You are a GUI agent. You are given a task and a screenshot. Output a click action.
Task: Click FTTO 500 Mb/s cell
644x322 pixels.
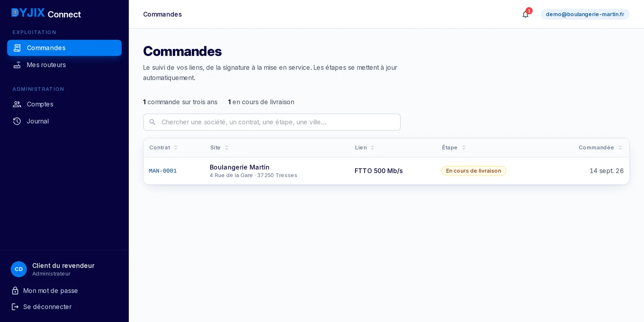pos(378,171)
